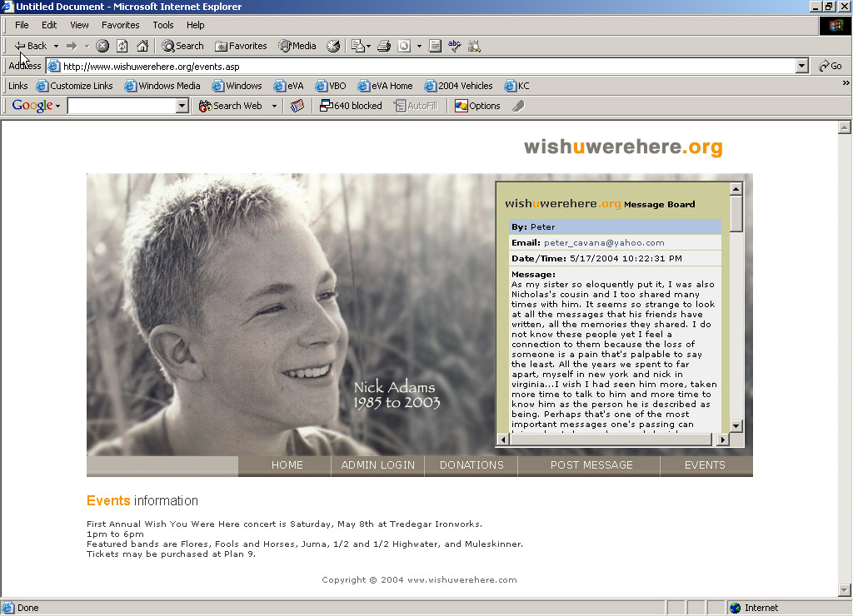Click the page scroll-down arrow at window edge
This screenshot has height=616, width=853.
click(x=845, y=589)
